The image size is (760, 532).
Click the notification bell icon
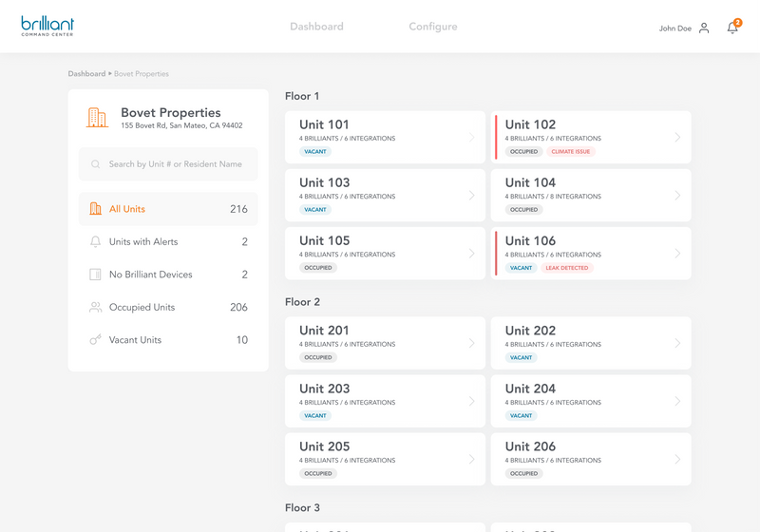[x=731, y=28]
